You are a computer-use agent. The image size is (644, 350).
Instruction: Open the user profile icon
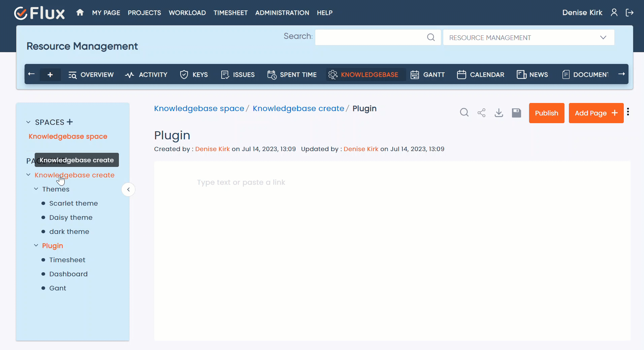pos(614,13)
